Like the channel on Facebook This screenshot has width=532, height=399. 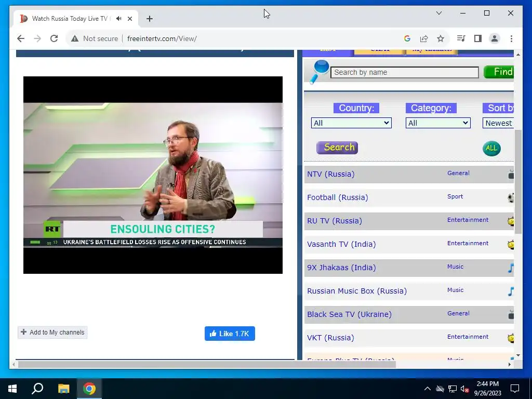(x=230, y=334)
